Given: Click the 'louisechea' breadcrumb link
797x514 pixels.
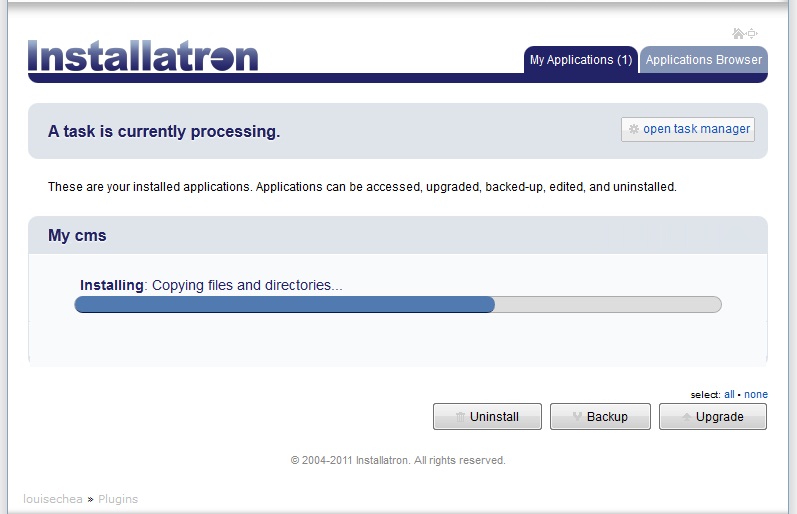Looking at the screenshot, I should 53,499.
